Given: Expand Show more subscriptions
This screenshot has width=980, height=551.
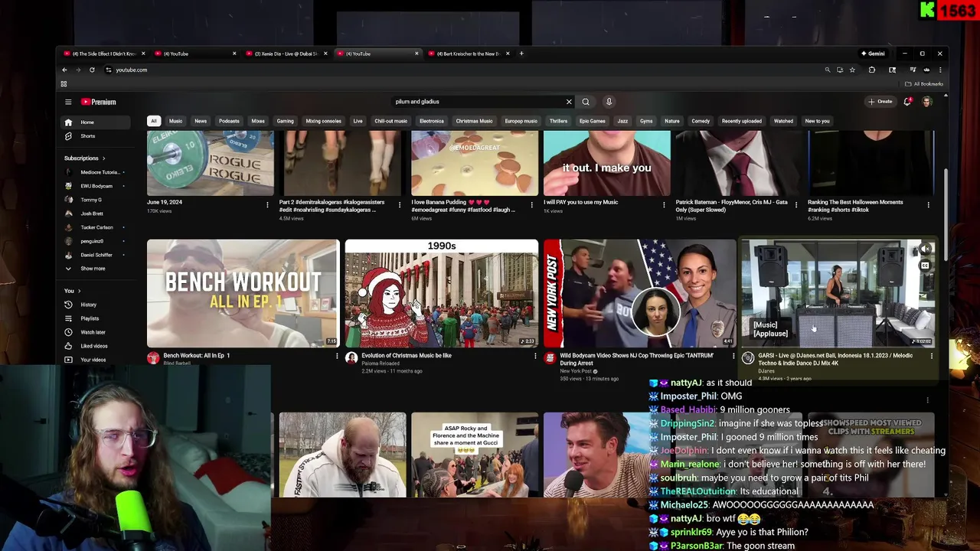Looking at the screenshot, I should (93, 269).
